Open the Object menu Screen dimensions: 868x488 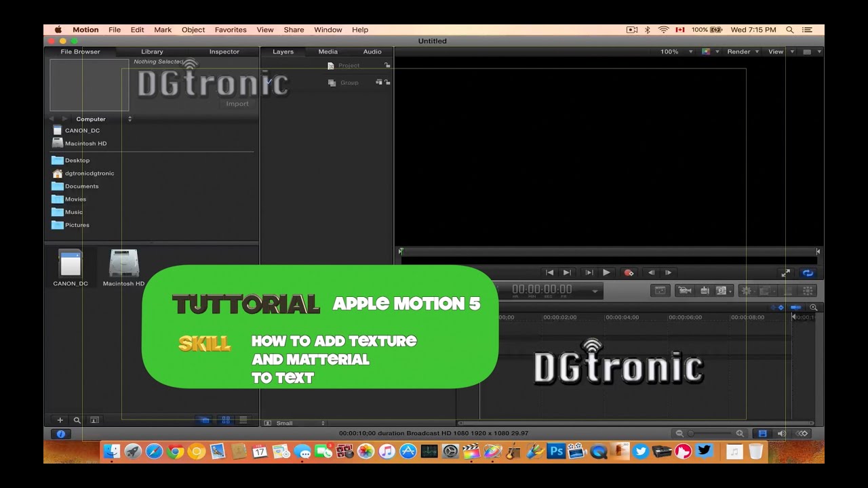tap(193, 30)
